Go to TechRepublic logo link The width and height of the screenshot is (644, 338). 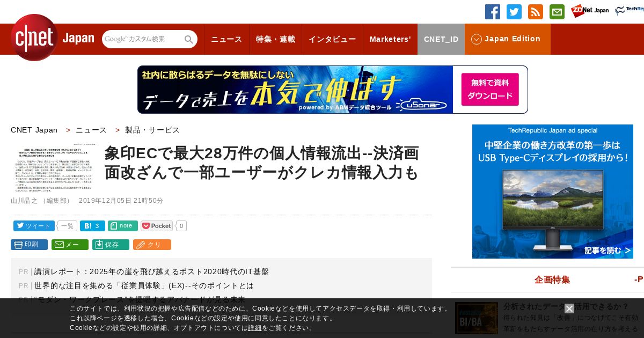[630, 11]
